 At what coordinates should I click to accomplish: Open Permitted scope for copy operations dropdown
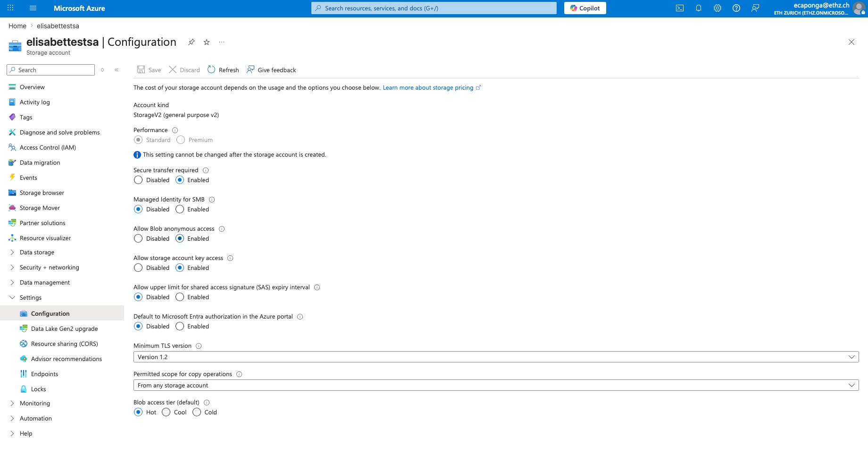pyautogui.click(x=496, y=385)
